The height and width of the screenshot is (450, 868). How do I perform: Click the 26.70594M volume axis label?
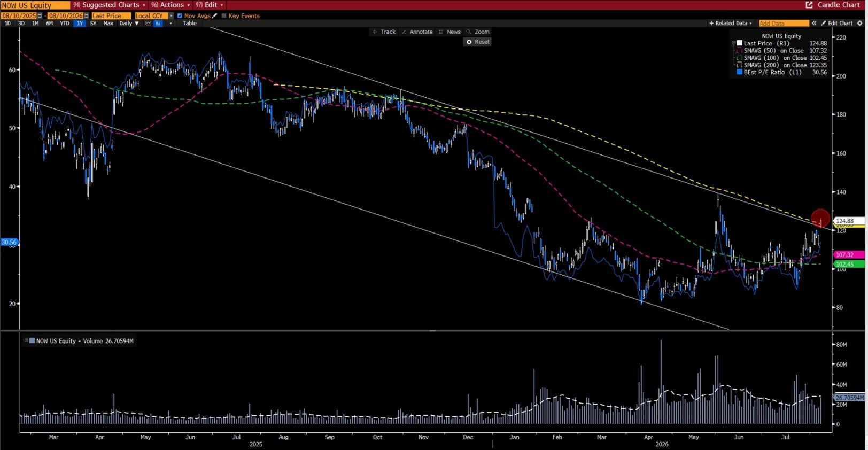(x=849, y=398)
